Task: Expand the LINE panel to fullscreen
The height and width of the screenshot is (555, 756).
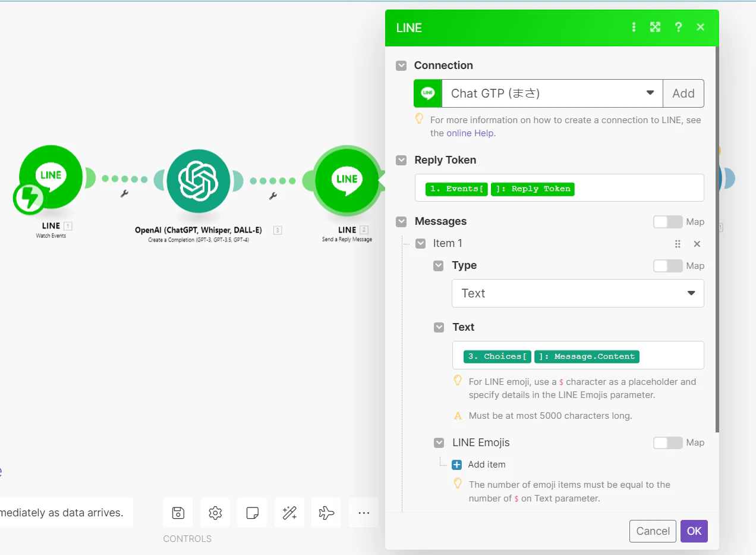Action: [655, 27]
